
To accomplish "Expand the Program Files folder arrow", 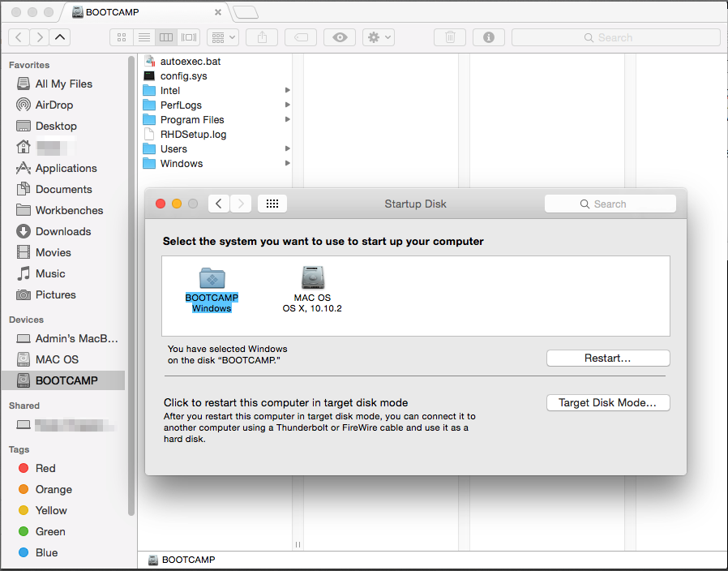I will pyautogui.click(x=288, y=119).
